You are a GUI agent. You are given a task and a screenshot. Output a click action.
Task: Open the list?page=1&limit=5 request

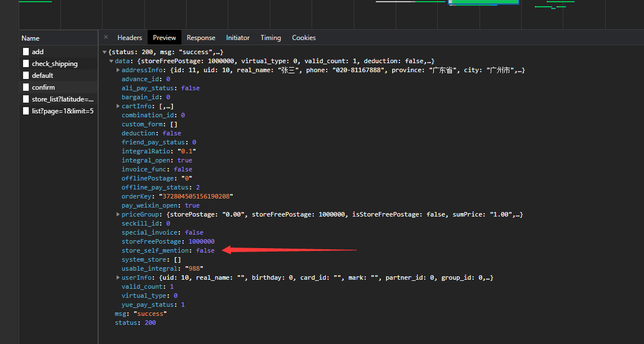click(63, 111)
